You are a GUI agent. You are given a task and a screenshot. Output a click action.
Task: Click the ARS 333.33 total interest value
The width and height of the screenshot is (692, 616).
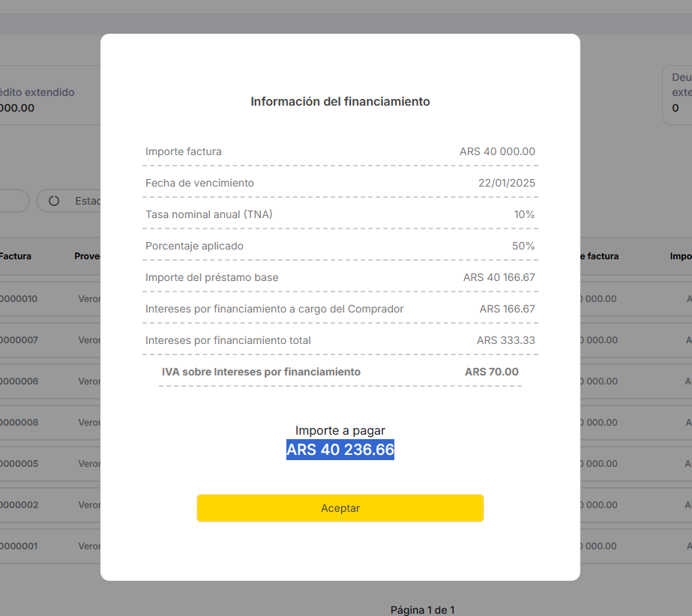505,340
